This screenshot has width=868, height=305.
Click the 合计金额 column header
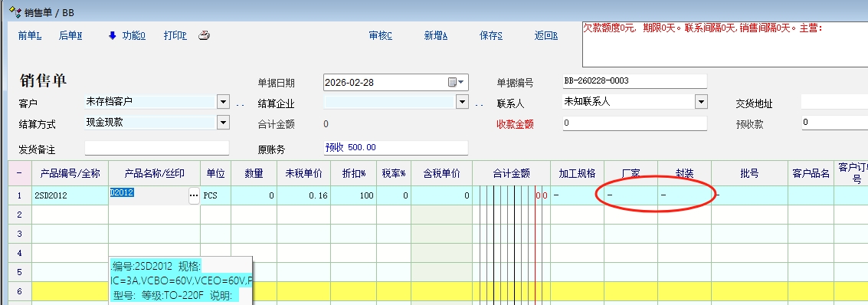(512, 173)
